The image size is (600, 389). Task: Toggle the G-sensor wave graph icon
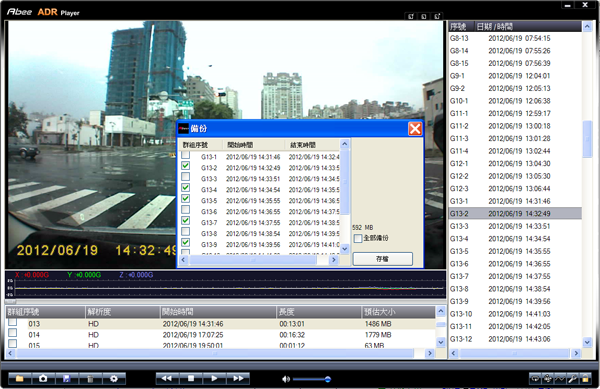(560, 379)
